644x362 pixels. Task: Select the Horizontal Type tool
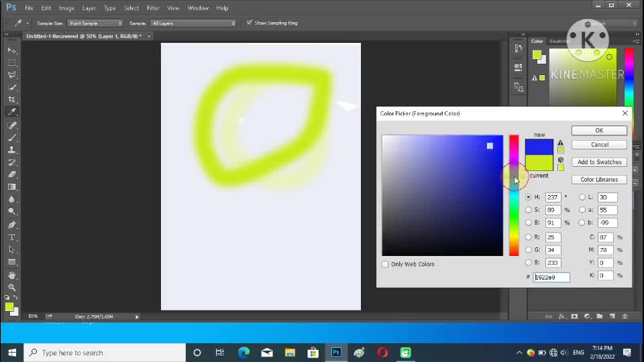(11, 237)
